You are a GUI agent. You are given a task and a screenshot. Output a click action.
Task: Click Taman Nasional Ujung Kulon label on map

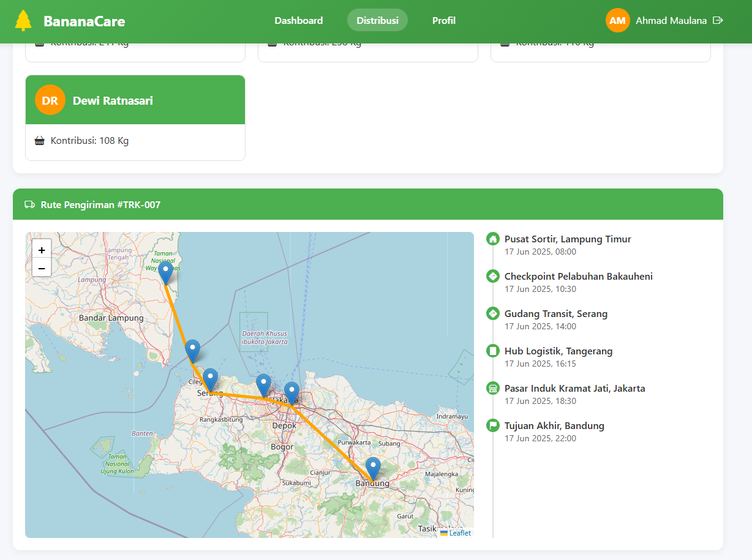pyautogui.click(x=117, y=464)
